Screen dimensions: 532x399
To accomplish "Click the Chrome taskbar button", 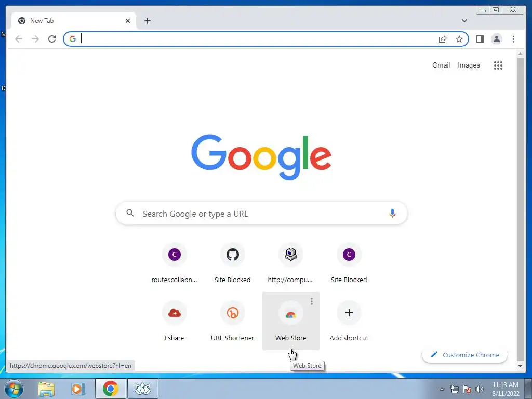I will pos(111,389).
